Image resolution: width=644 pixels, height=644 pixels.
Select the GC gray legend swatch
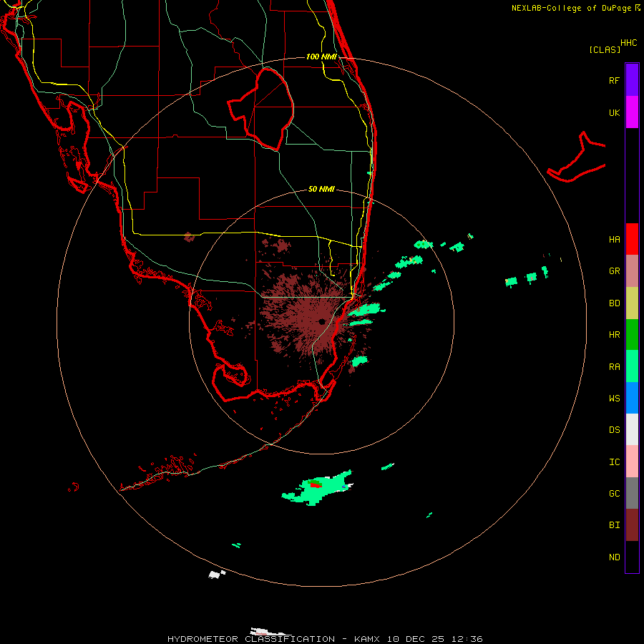[632, 493]
